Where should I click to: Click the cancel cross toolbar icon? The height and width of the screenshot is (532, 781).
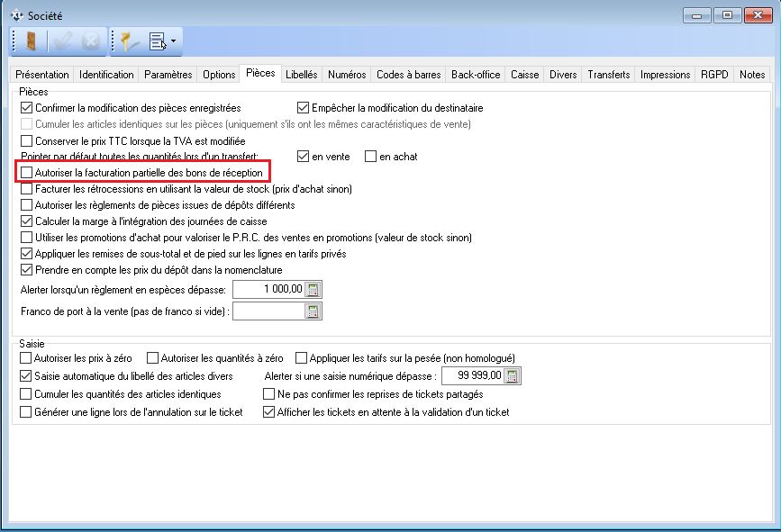(90, 41)
